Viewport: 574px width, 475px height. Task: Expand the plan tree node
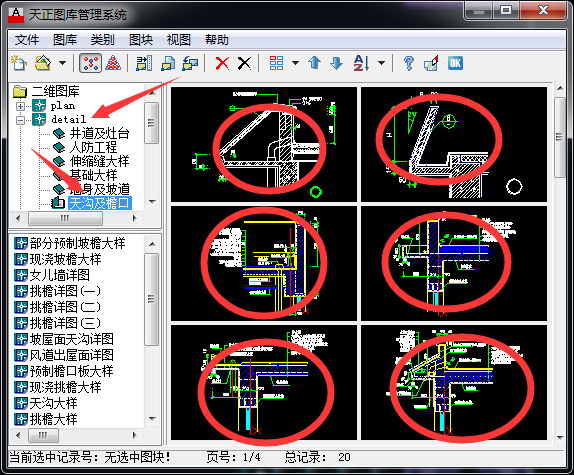coord(20,106)
